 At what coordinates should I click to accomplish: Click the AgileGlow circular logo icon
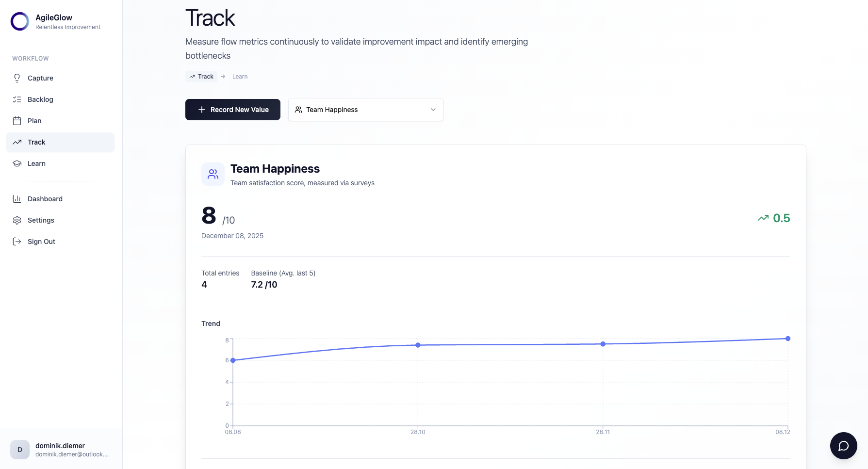coord(20,21)
